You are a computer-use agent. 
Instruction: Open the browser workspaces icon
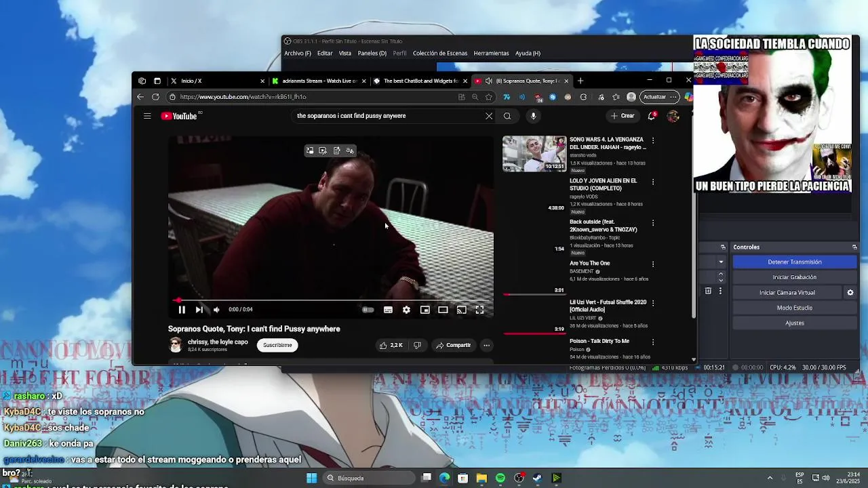point(142,81)
